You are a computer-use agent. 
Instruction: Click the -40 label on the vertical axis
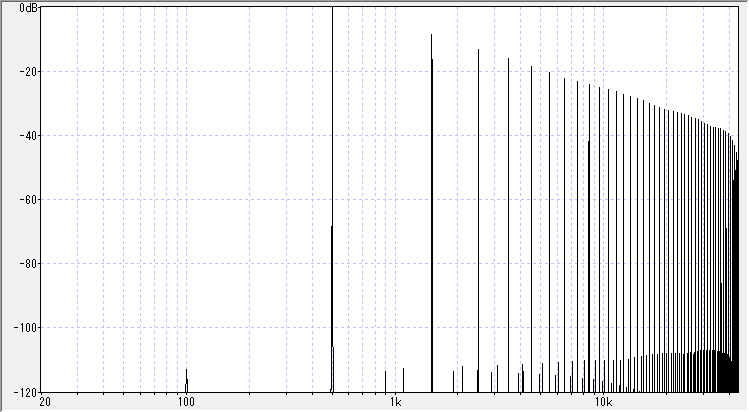[x=28, y=136]
